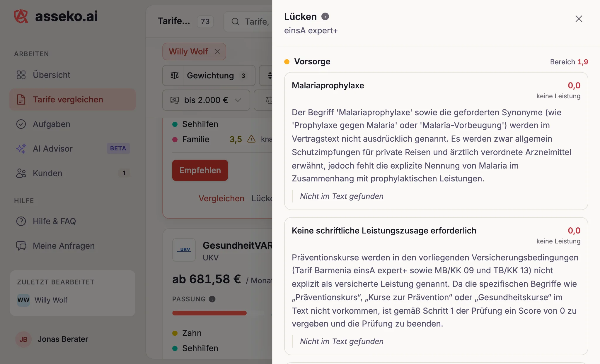Open Hilfe & FAQ
Viewport: 600px width, 364px height.
(73, 221)
